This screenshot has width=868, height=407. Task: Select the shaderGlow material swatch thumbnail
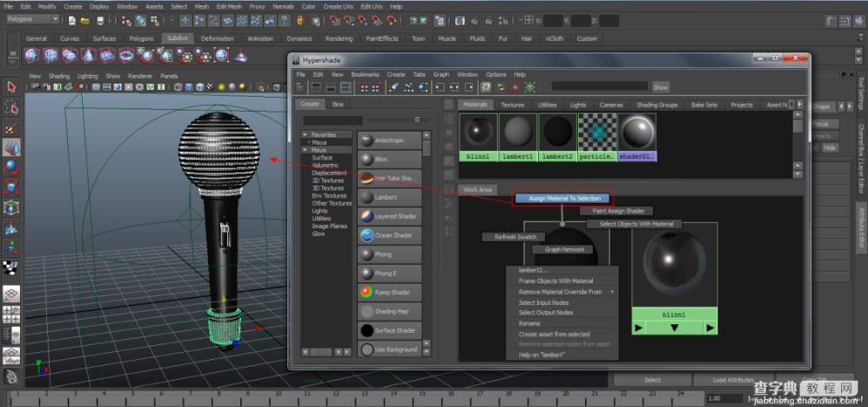636,137
